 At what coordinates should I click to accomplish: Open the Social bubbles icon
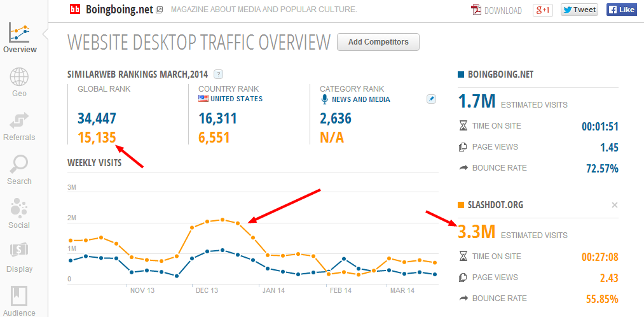19,208
